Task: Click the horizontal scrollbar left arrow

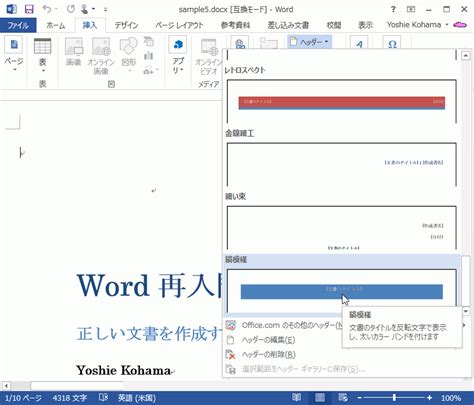Action: click(6, 386)
